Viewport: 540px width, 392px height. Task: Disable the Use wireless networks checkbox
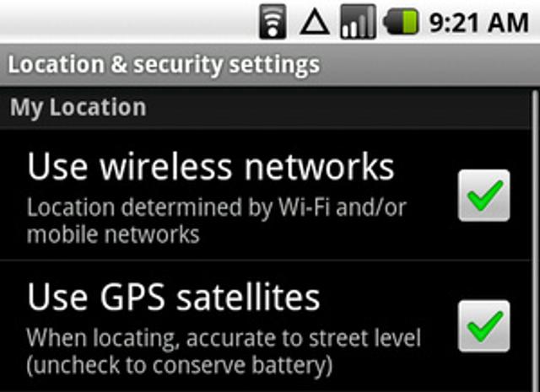point(483,196)
